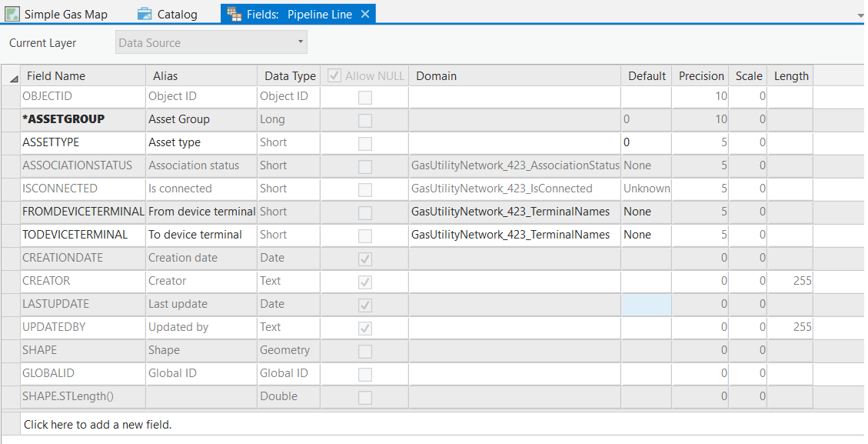Screen dimensions: 868x444
Task: Click the Double data type cell
Action: point(289,396)
